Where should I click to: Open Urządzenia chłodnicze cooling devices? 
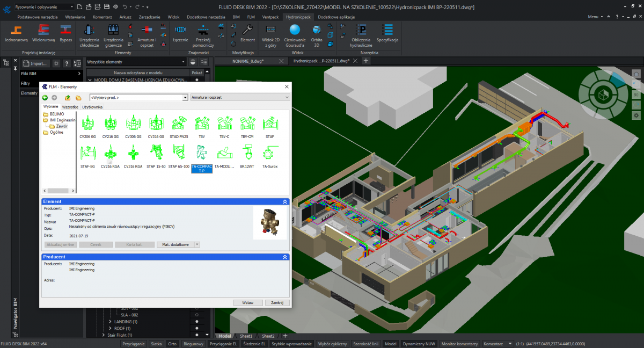point(89,34)
